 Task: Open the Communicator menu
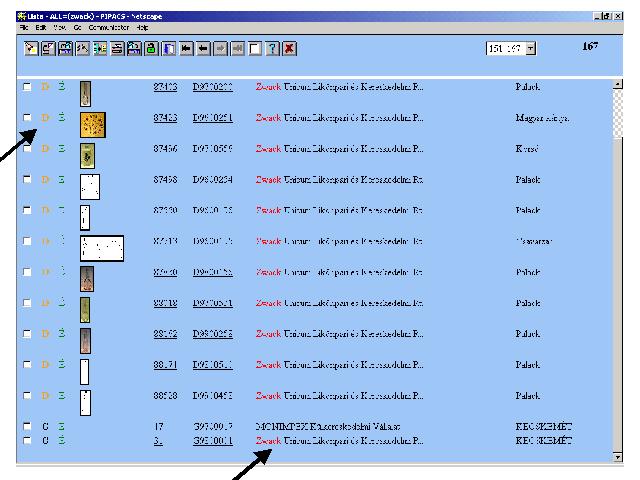[109, 27]
